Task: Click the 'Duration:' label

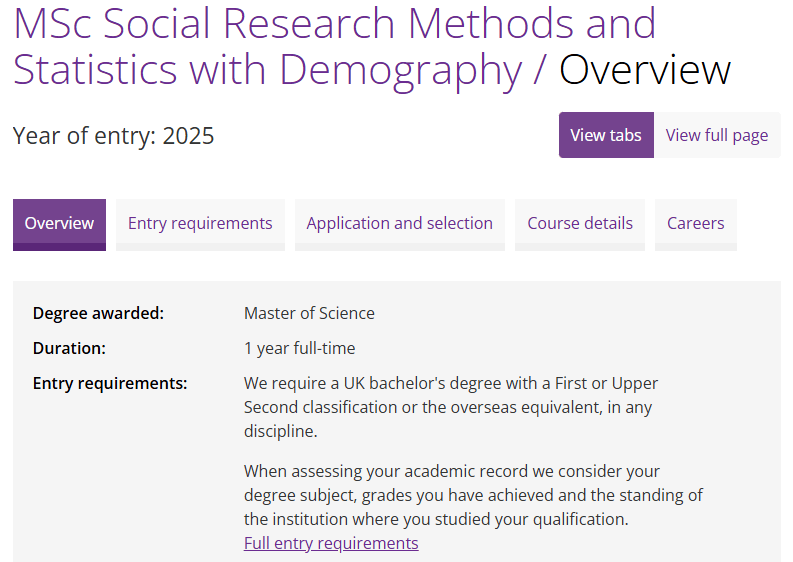Action: click(69, 348)
